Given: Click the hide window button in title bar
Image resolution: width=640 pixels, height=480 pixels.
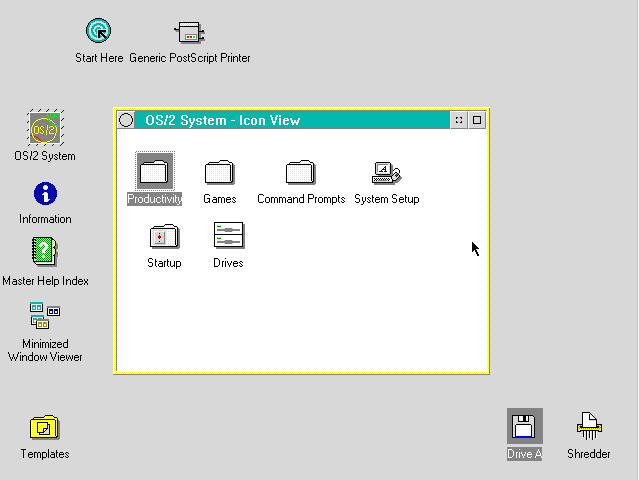Looking at the screenshot, I should click(x=459, y=120).
